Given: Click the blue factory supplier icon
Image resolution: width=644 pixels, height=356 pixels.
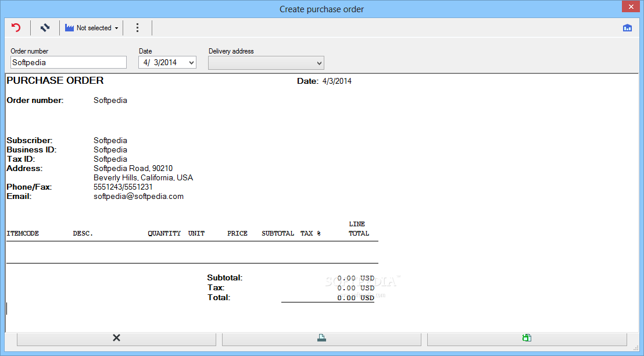Looking at the screenshot, I should tap(69, 27).
